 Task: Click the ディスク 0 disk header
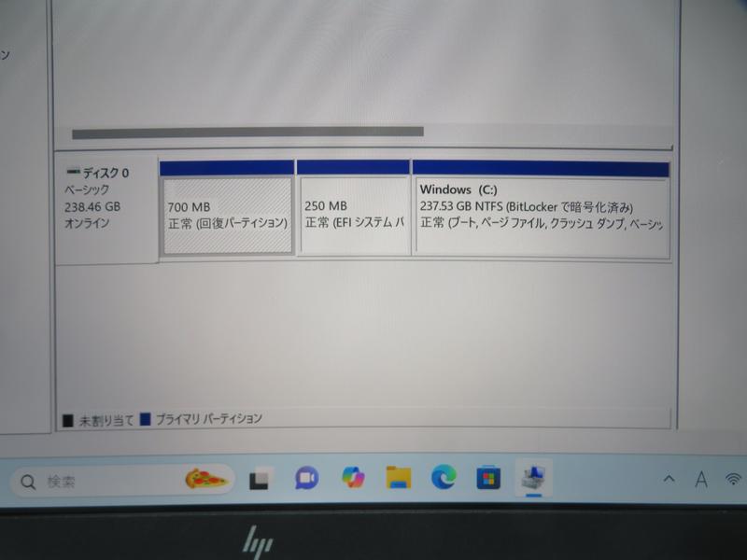(x=106, y=208)
